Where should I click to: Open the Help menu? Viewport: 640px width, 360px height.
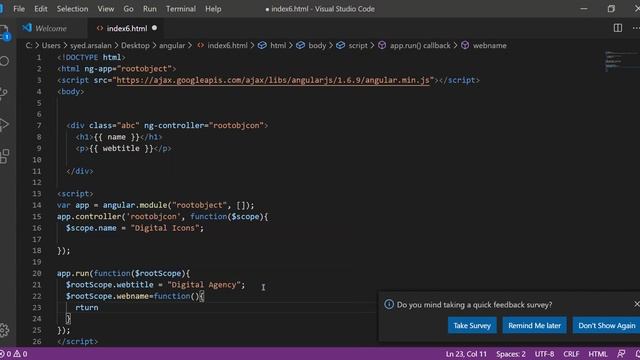213,9
